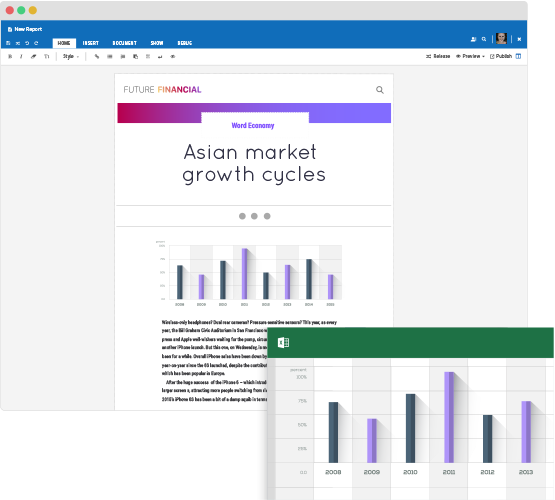Click the undo arrow icon

tap(27, 43)
